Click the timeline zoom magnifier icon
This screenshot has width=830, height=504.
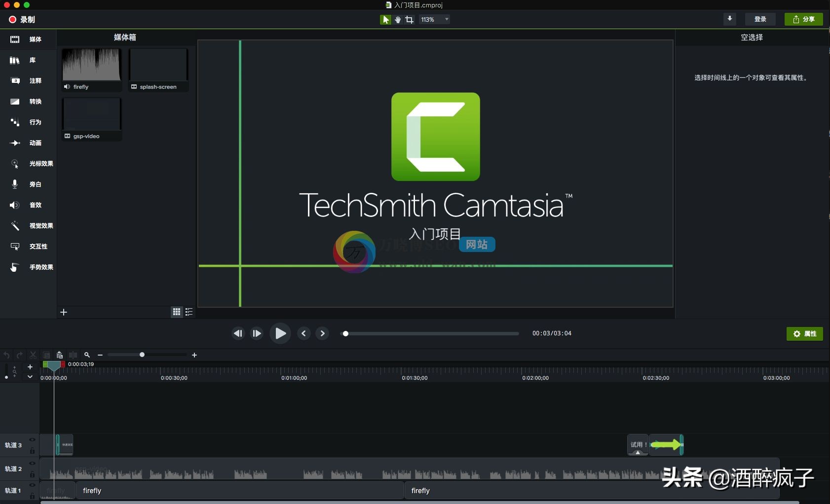click(87, 355)
